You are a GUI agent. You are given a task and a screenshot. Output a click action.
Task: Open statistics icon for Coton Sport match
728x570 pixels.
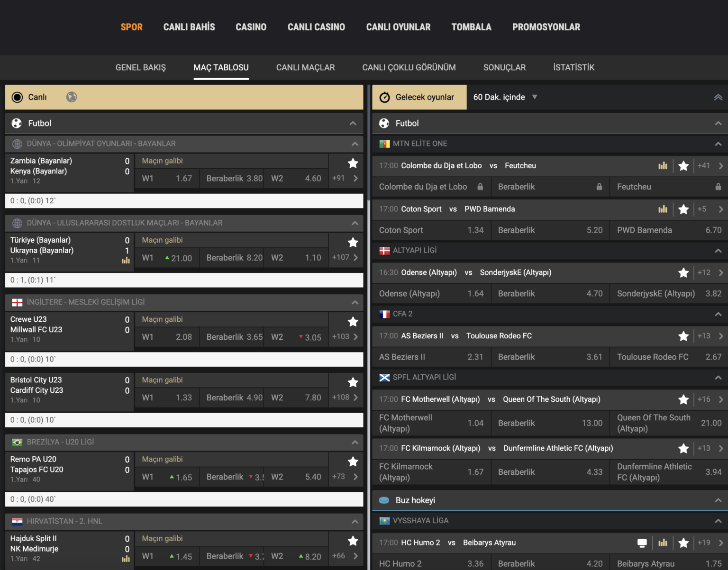(x=663, y=209)
